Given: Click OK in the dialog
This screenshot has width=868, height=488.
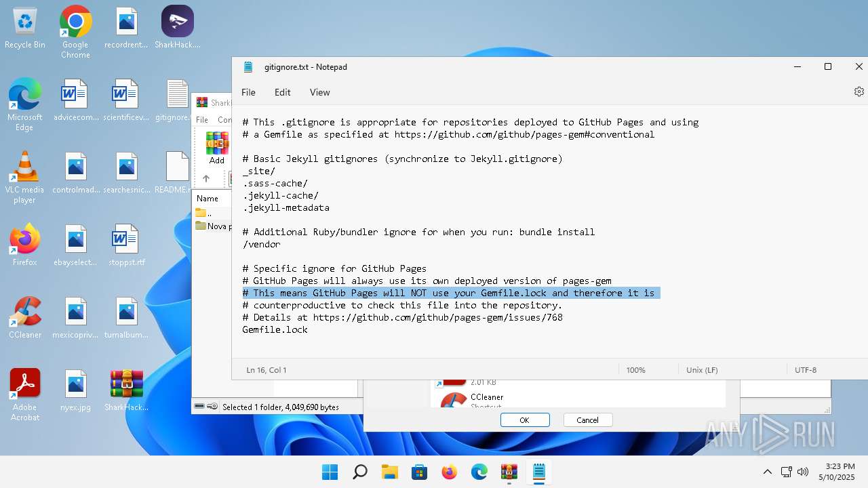Looking at the screenshot, I should pos(524,420).
